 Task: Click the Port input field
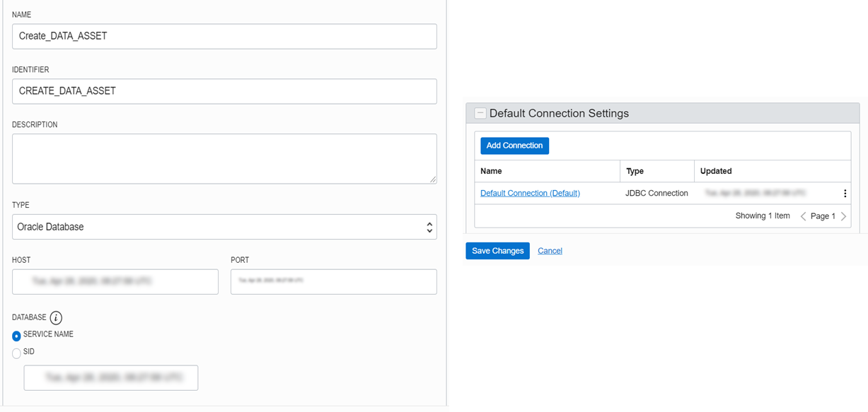point(333,281)
